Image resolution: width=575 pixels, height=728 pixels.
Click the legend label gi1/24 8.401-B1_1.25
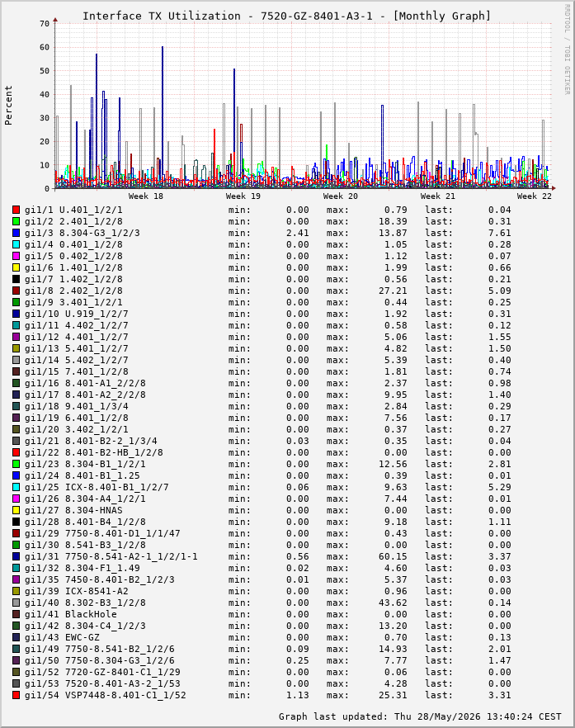(x=82, y=476)
